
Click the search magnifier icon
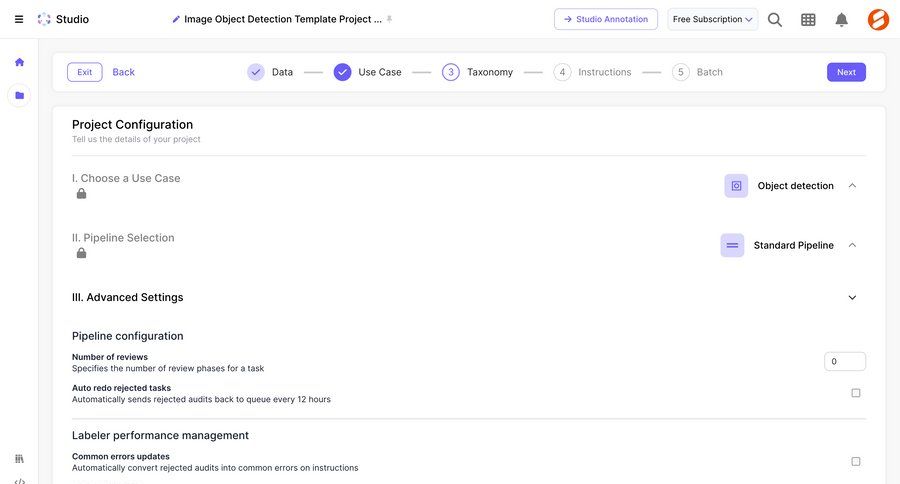point(775,19)
